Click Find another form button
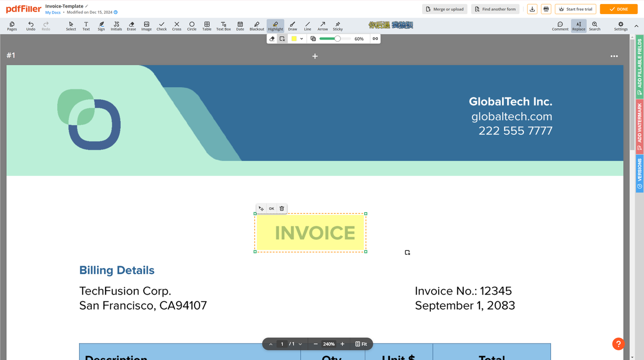 click(495, 9)
